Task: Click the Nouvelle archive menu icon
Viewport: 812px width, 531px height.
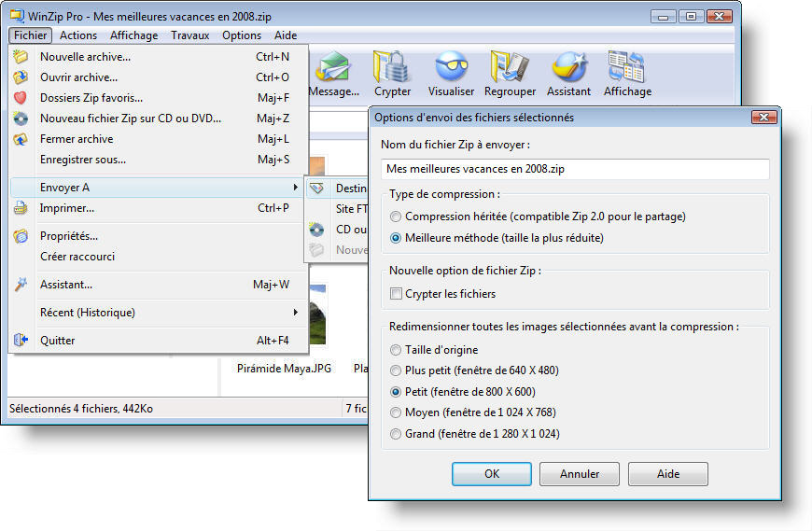Action: pos(21,56)
